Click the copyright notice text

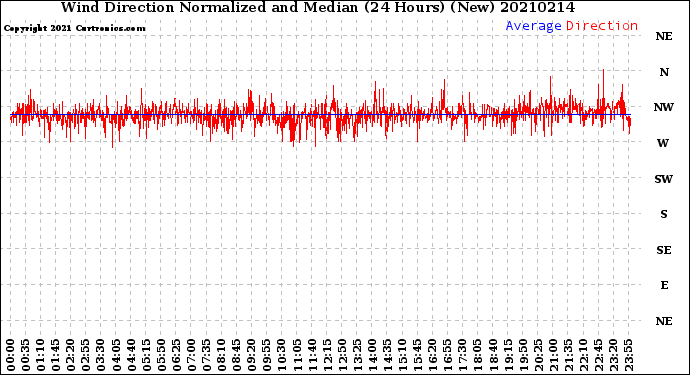74,28
